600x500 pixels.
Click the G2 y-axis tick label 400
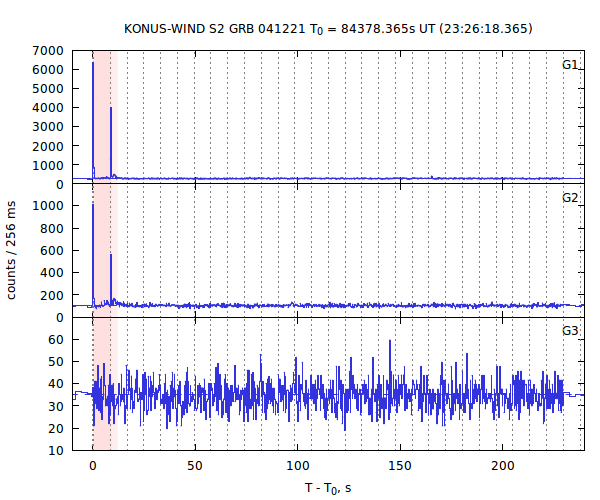pos(52,273)
